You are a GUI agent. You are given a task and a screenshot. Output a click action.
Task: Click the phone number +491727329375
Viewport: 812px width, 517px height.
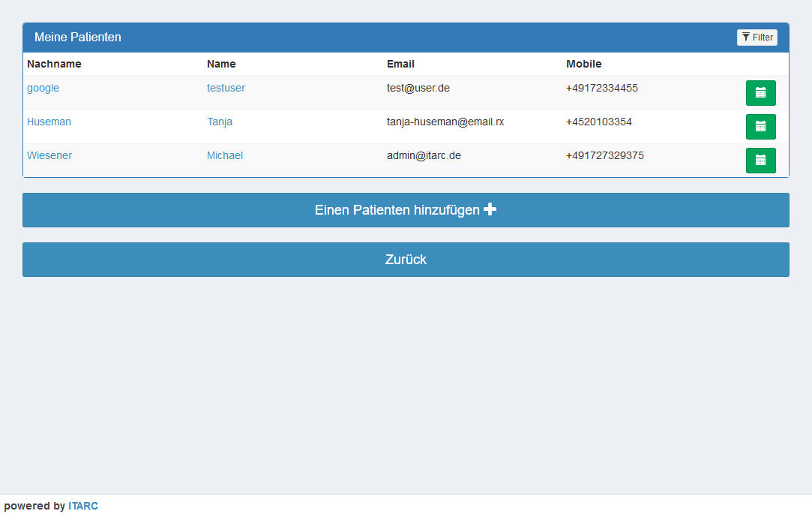[604, 155]
